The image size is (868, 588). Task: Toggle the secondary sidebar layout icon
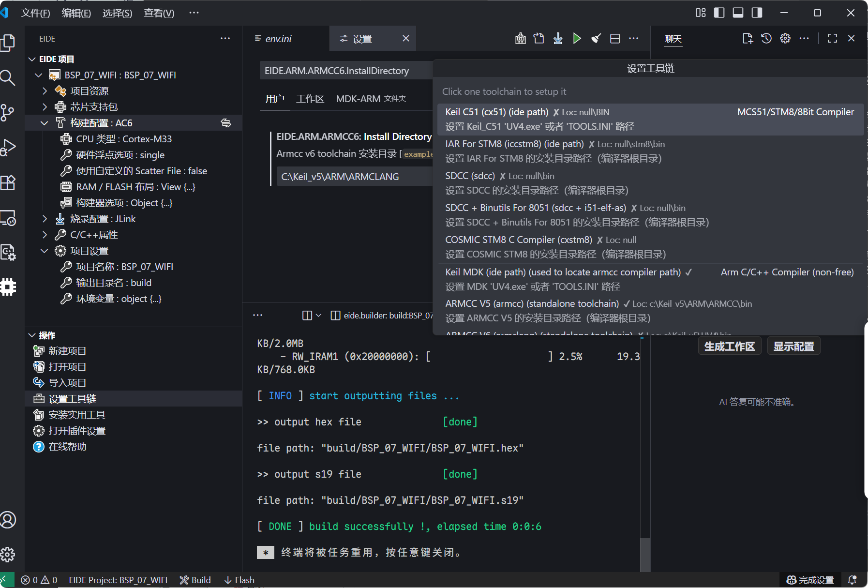pyautogui.click(x=756, y=13)
